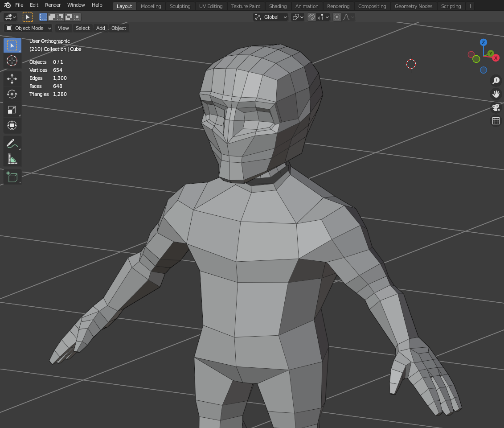Enable proportional editing toggle

[x=337, y=17]
